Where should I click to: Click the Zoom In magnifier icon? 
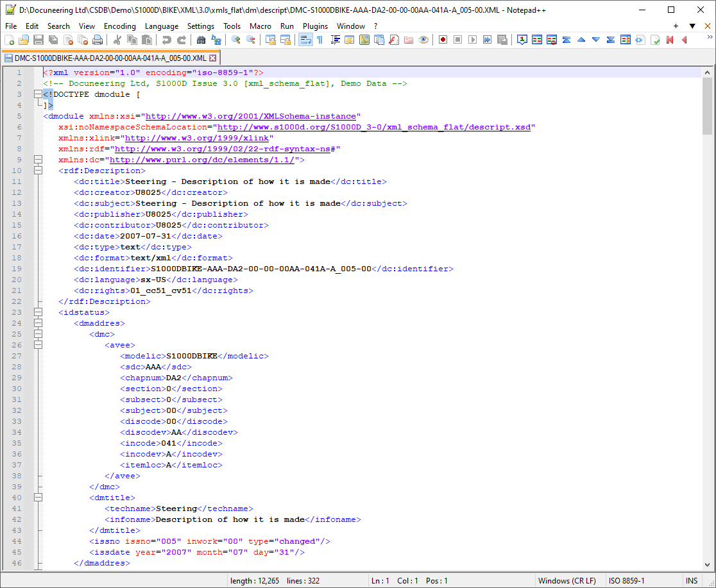(x=236, y=40)
